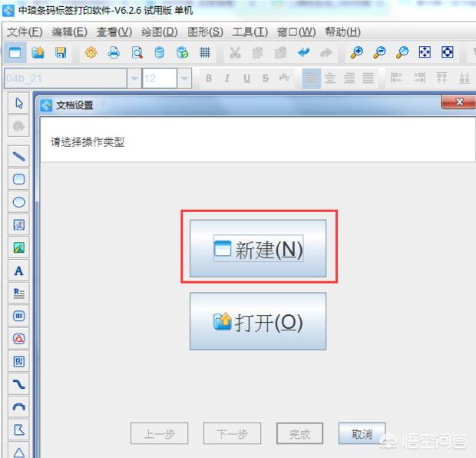Open the 编辑(E) menu
This screenshot has width=476, height=458.
[70, 32]
